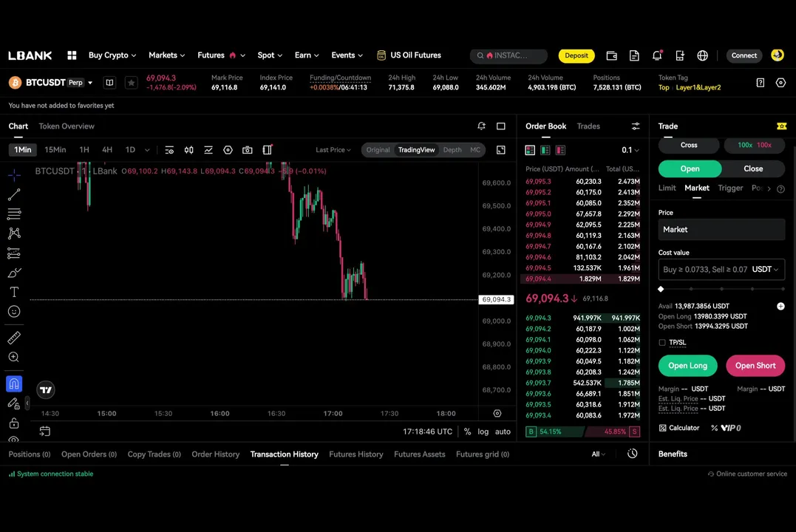Screen dimensions: 796x532
Task: Open the apps grid menu icon
Action: coord(72,55)
